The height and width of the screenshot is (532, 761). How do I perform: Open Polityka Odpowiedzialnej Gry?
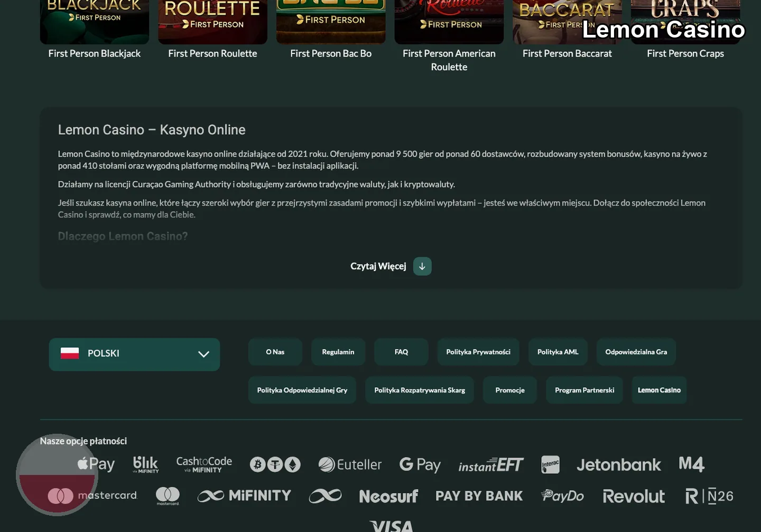[x=302, y=390]
